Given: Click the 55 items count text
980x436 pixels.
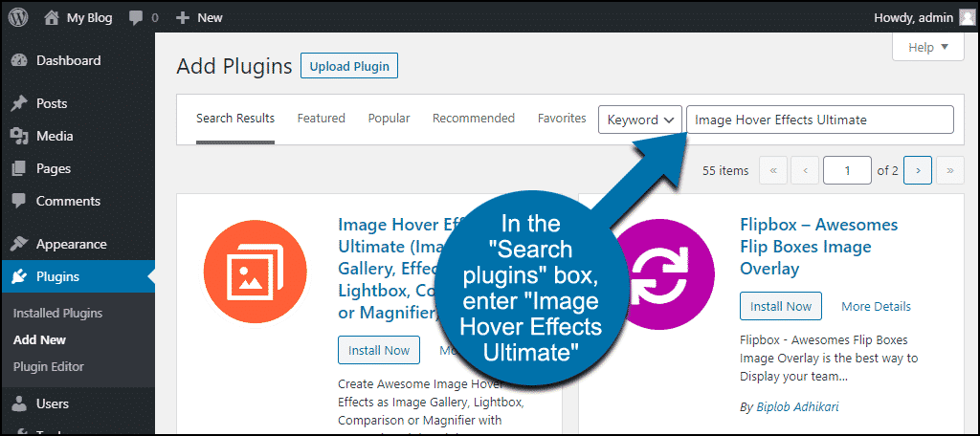Looking at the screenshot, I should point(725,170).
